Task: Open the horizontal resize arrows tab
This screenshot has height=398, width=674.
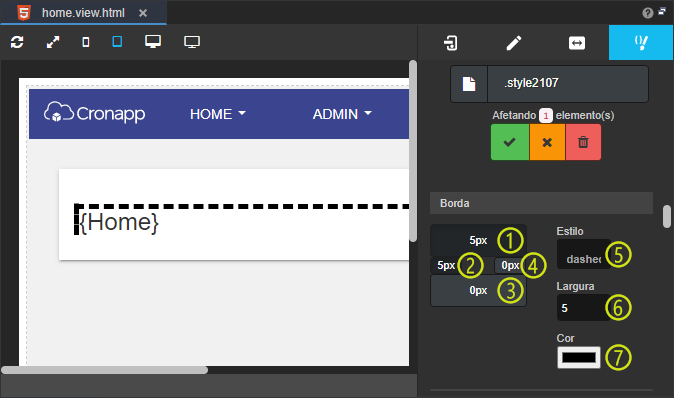Action: coord(576,43)
